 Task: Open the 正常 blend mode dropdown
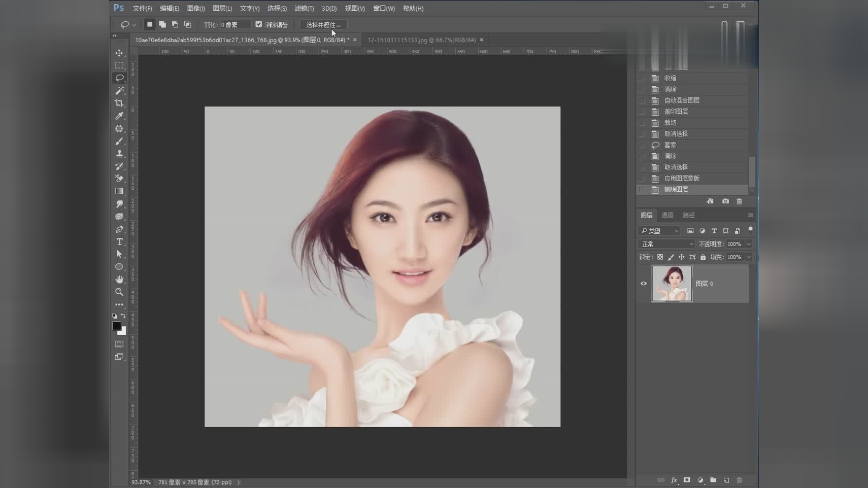click(x=667, y=244)
